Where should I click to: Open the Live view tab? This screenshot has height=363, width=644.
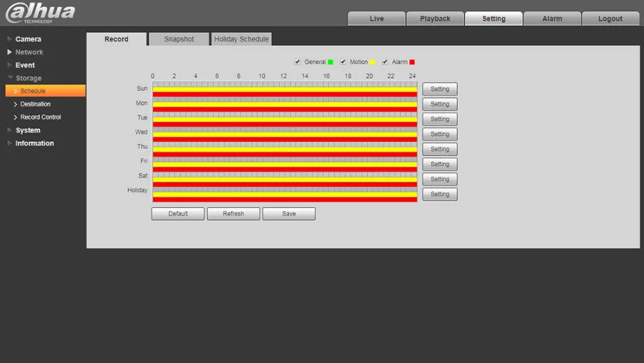point(377,19)
